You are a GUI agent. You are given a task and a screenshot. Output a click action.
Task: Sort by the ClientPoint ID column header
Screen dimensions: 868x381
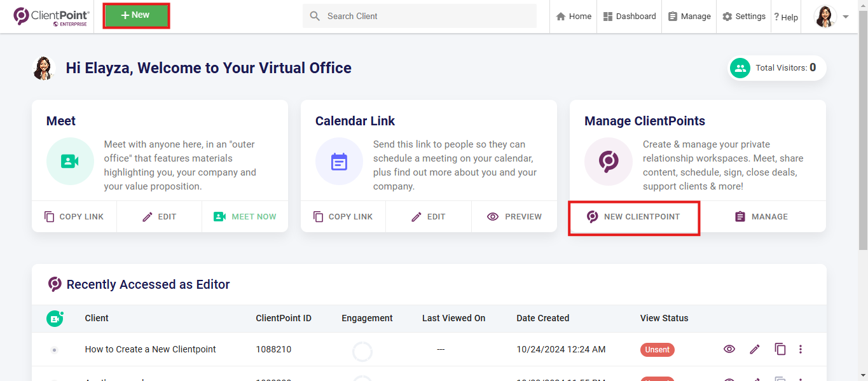(x=284, y=318)
